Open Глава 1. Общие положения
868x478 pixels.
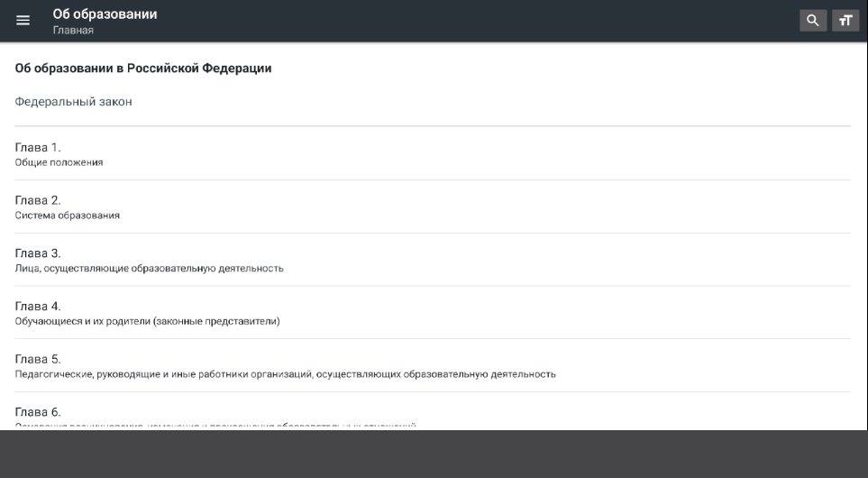[433, 154]
